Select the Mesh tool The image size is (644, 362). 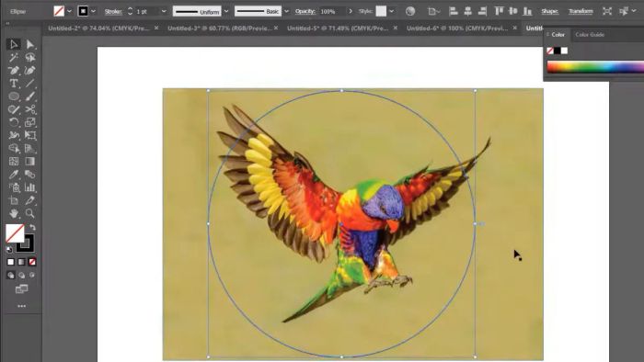point(14,161)
